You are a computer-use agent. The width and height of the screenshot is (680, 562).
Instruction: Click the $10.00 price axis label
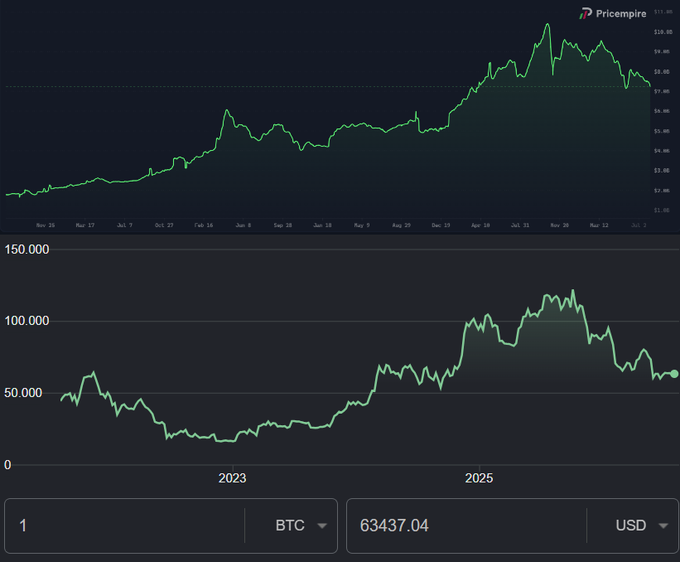tap(663, 32)
